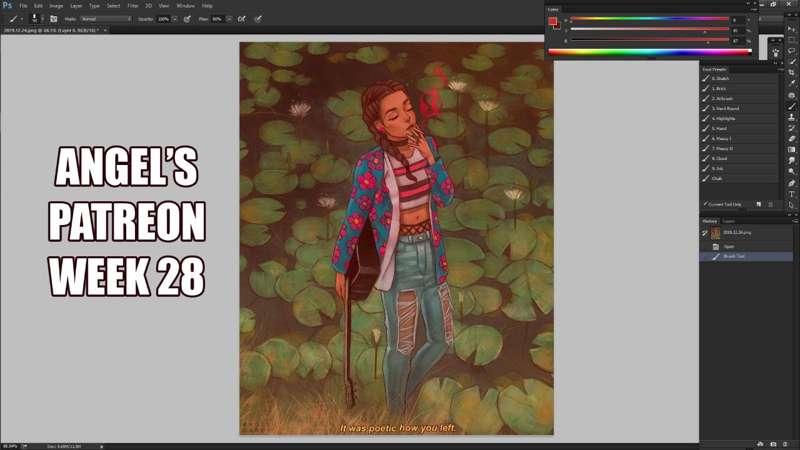Select the Move tool
Image resolution: width=800 pixels, height=450 pixels.
coord(791,29)
